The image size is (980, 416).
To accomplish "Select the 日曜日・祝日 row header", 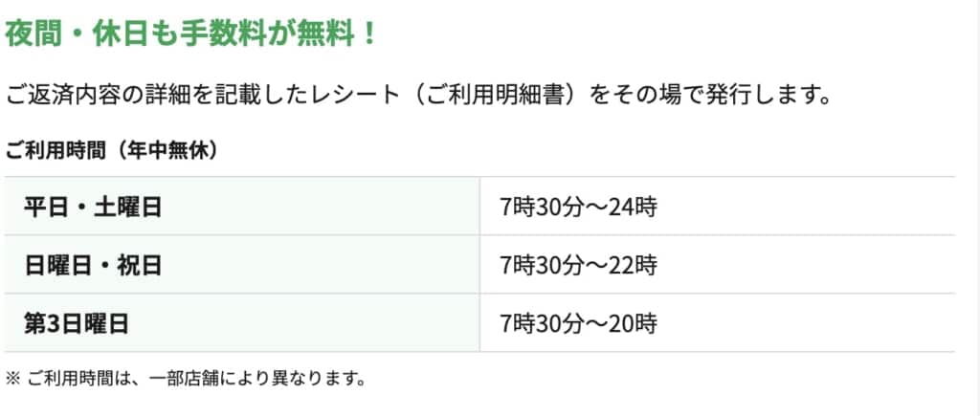I will 242,265.
